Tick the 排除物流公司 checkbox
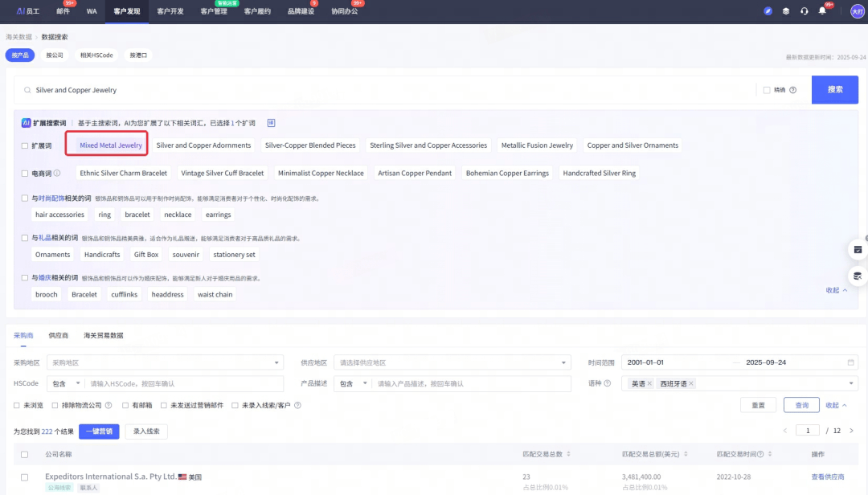868x495 pixels. (55, 406)
